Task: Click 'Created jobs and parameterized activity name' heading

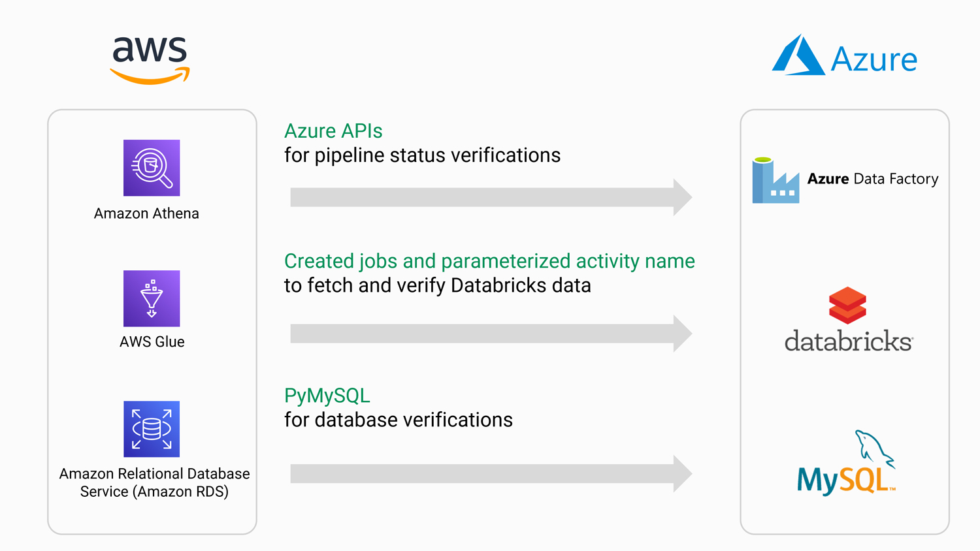Action: (489, 261)
